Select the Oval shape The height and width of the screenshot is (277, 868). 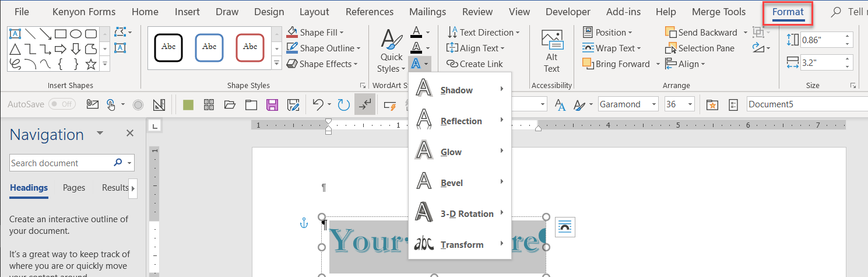[x=76, y=34]
